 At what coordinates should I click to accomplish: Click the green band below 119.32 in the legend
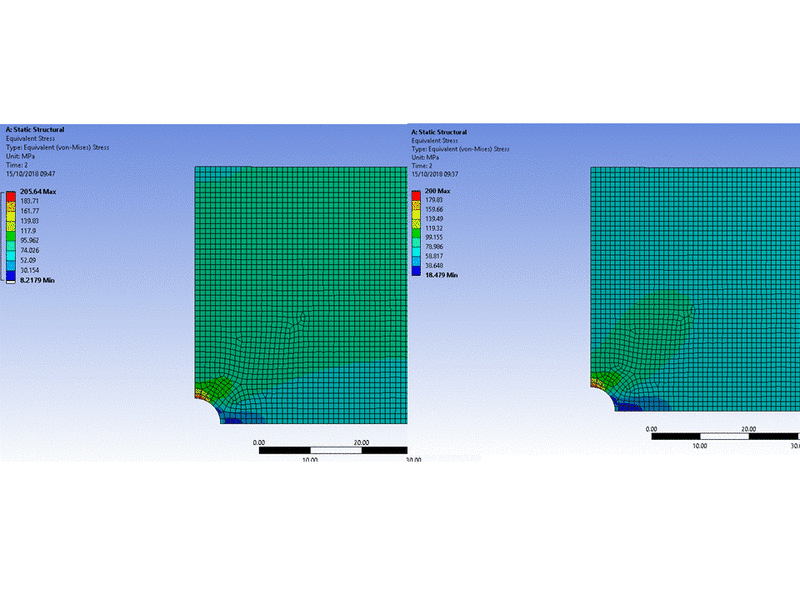(x=416, y=233)
